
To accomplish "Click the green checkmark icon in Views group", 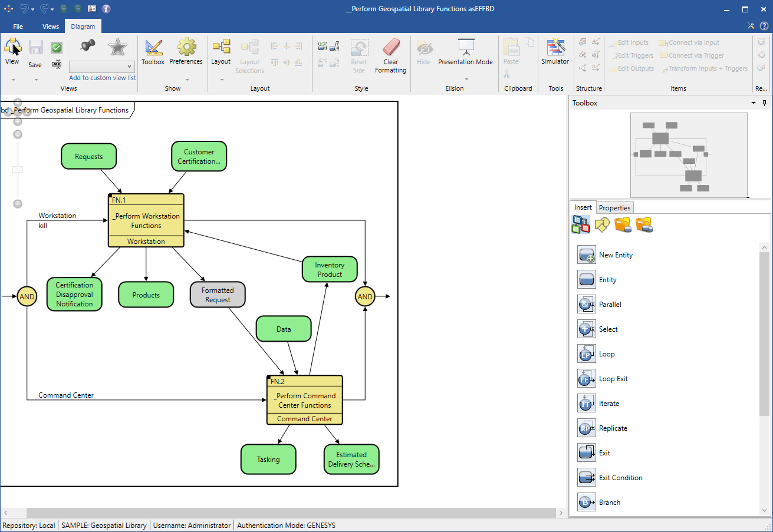I will click(x=57, y=48).
